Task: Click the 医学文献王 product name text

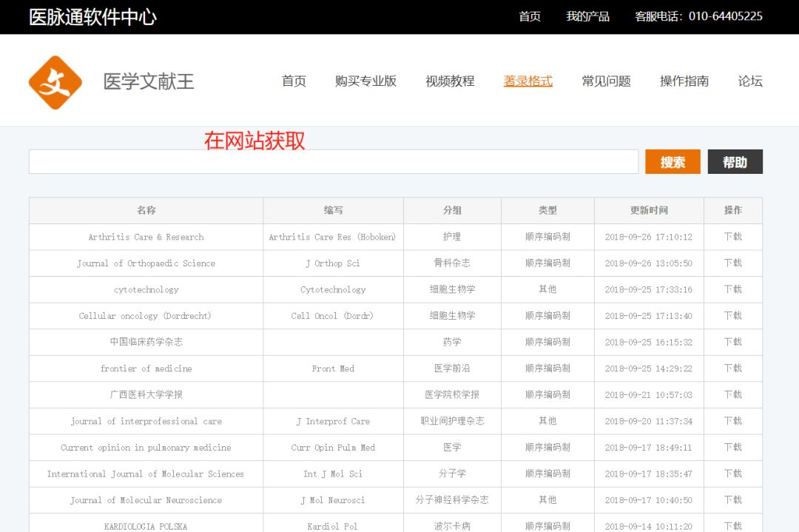Action: point(149,81)
